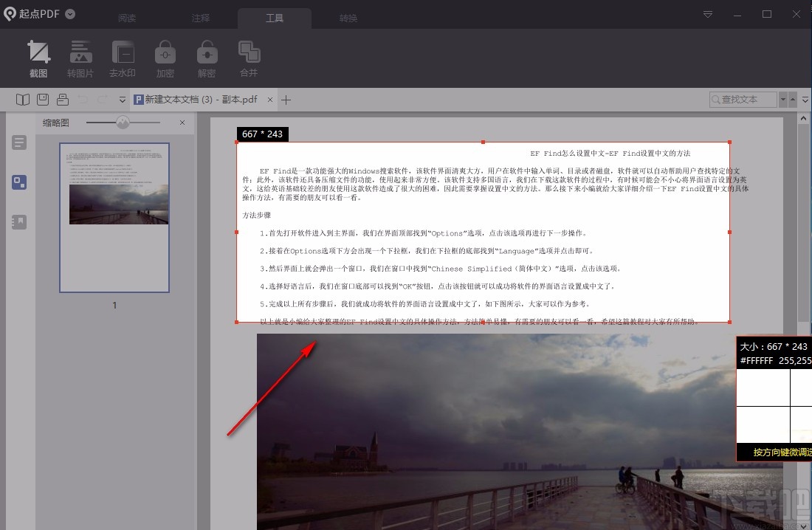Viewport: 812px width, 530px height.
Task: Select the 截图 screenshot tool
Action: pyautogui.click(x=38, y=58)
